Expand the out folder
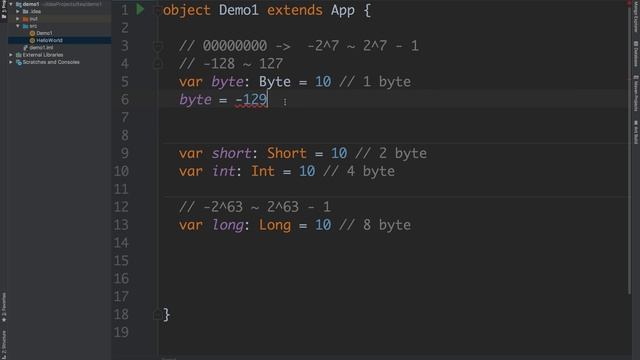This screenshot has width=640, height=360. point(18,19)
